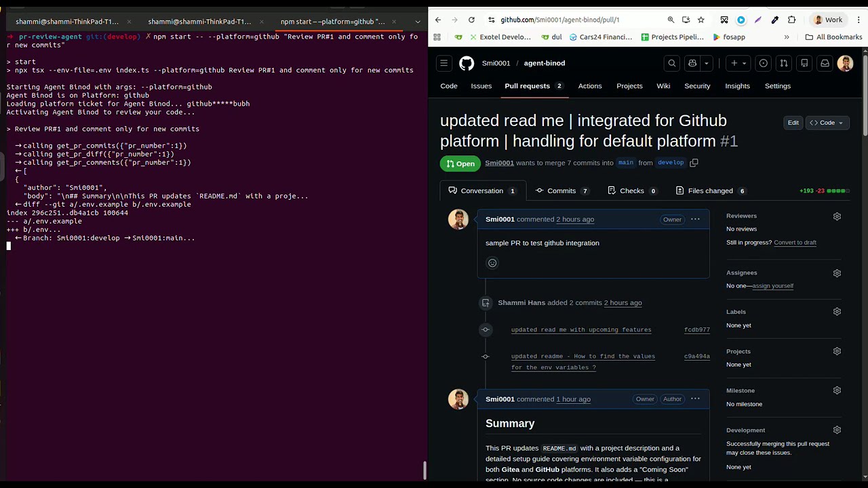Open the Development settings gear
868x488 pixels.
click(x=837, y=430)
